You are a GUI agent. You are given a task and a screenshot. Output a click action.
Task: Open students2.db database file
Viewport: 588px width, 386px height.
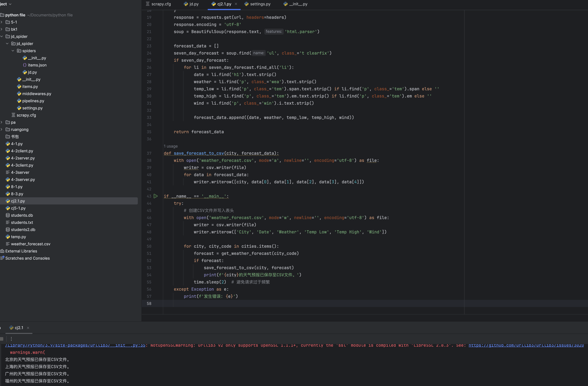[20, 230]
